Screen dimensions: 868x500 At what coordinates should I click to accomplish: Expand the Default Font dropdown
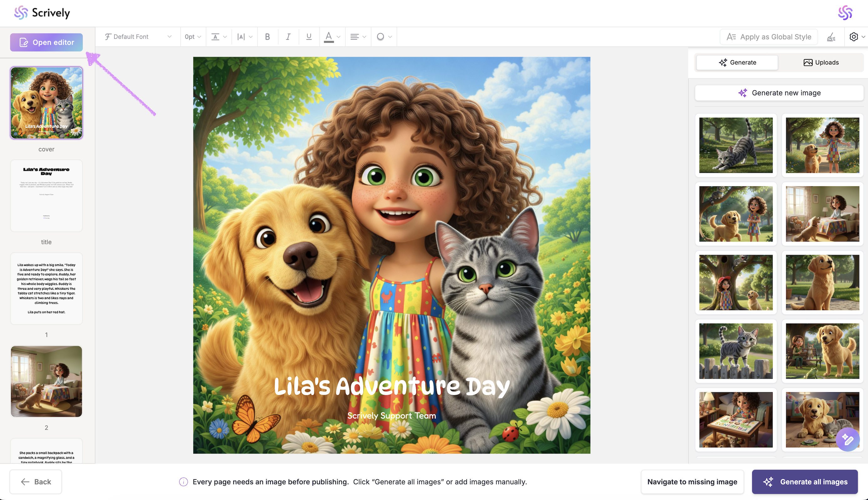pyautogui.click(x=138, y=37)
